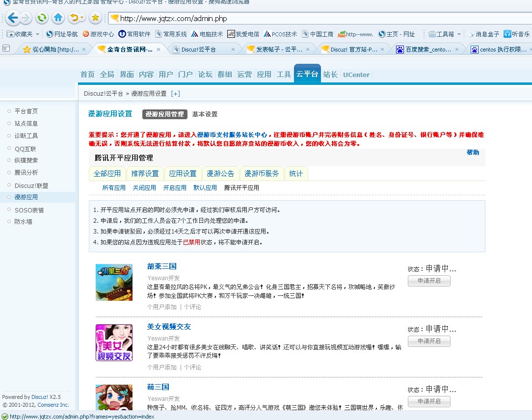Go back with the browser back arrow
The height and width of the screenshot is (420, 532).
[x=13, y=18]
